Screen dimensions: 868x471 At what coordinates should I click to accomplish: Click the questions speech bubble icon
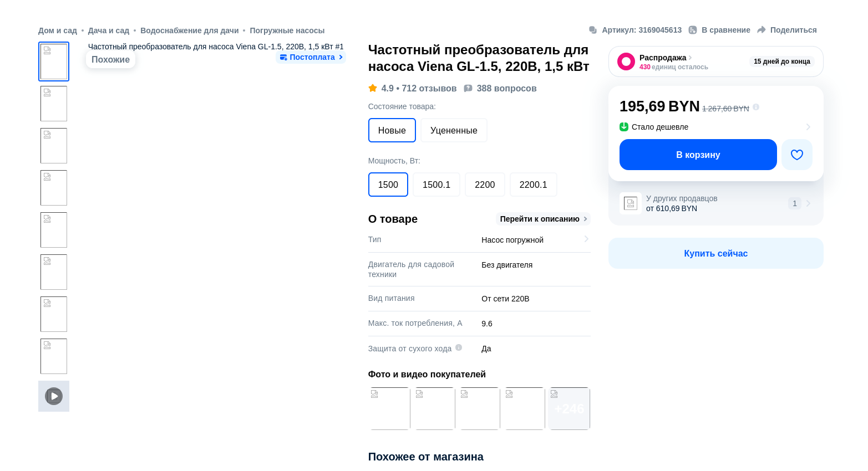coord(468,89)
